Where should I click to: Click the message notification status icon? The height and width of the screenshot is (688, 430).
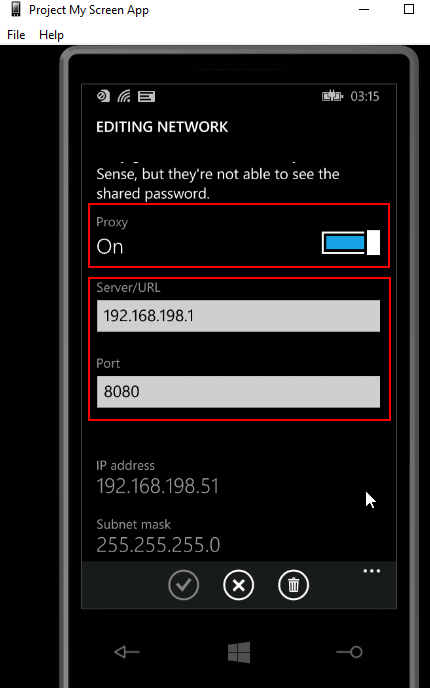point(147,97)
